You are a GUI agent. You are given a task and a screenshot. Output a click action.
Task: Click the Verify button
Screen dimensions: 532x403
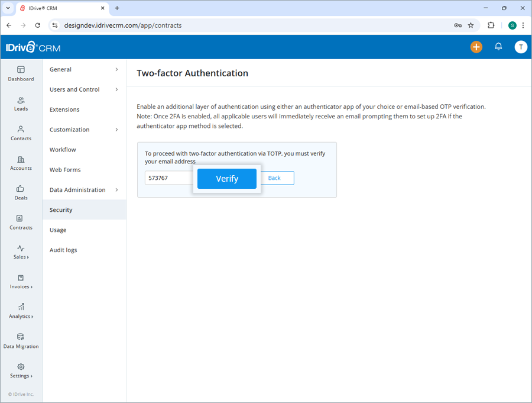pyautogui.click(x=226, y=178)
